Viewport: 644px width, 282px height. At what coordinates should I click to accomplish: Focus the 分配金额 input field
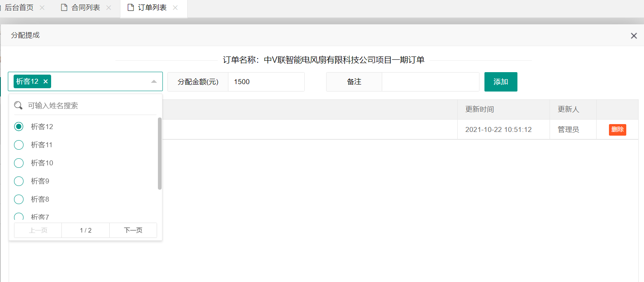pyautogui.click(x=266, y=82)
